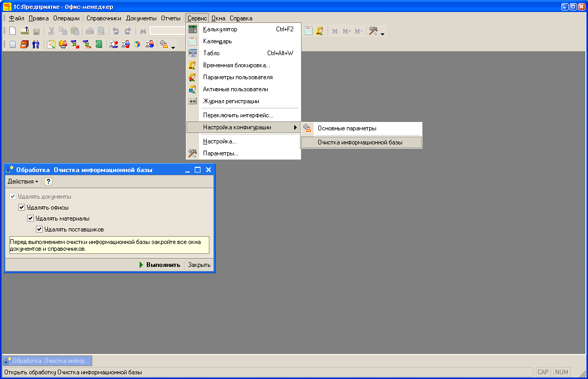Click the Redo arrow icon
The height and width of the screenshot is (379, 588).
coord(128,31)
